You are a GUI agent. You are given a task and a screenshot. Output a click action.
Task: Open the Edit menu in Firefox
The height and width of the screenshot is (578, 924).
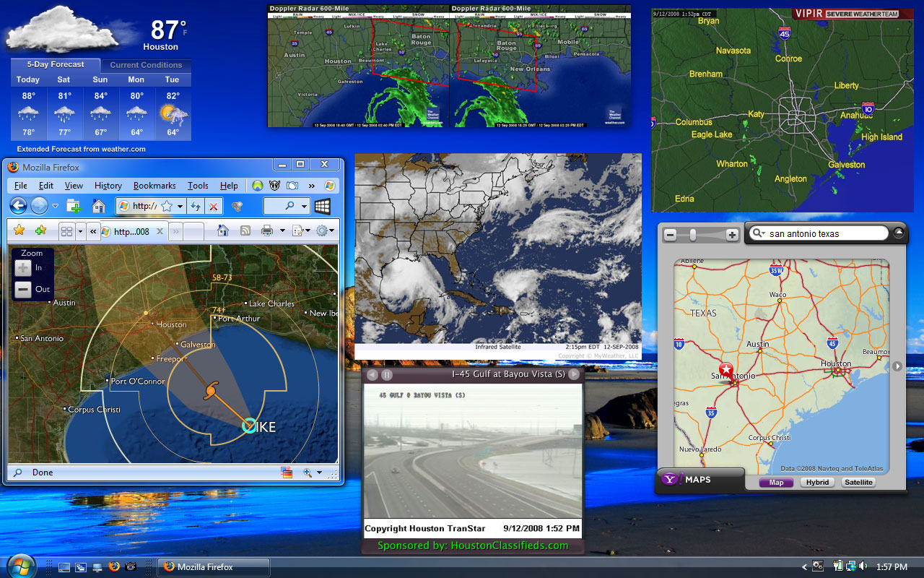coord(46,186)
